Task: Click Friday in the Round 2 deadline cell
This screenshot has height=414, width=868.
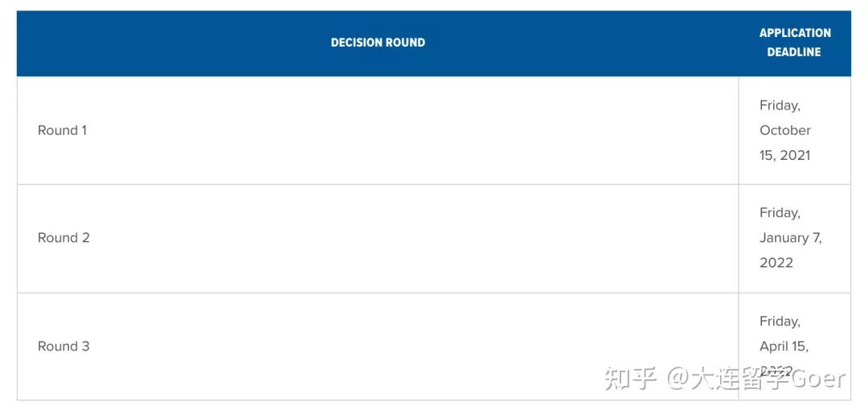Action: (x=780, y=213)
